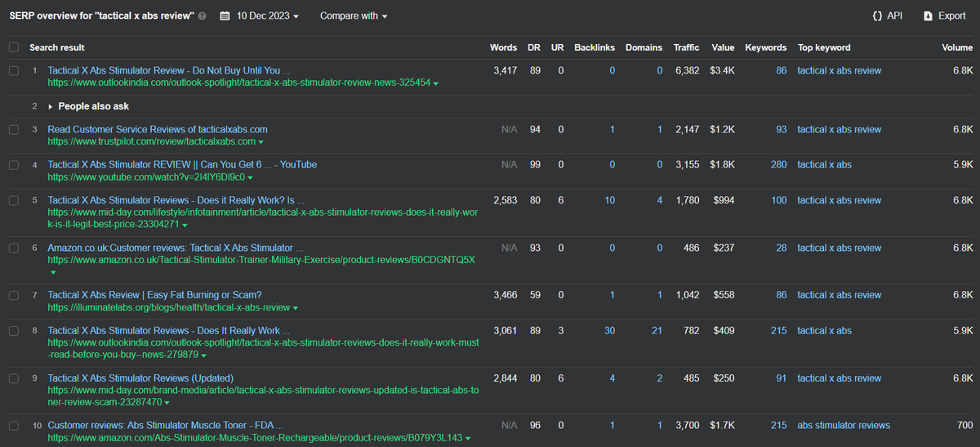Click value $1.8K in YouTube row
The image size is (980, 447).
click(723, 165)
